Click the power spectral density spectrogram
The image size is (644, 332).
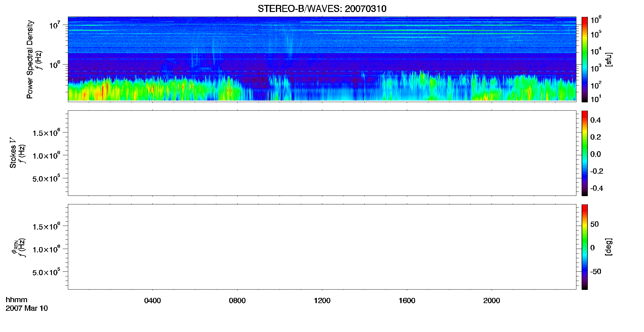[322, 59]
